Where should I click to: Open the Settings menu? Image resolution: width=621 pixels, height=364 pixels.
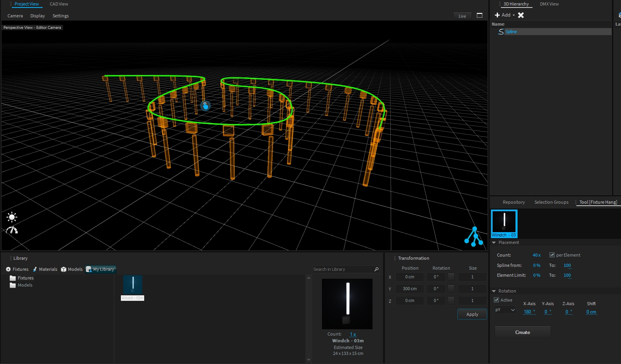click(x=60, y=16)
